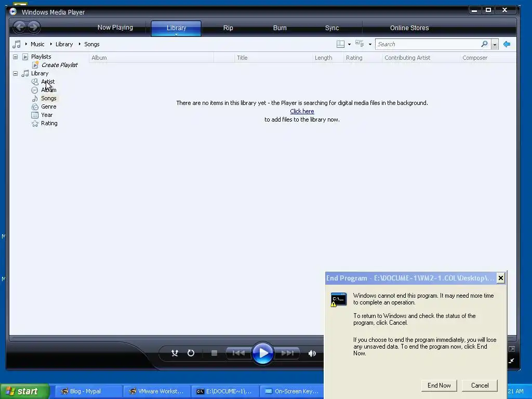Sort by the Composer column header
The height and width of the screenshot is (399, 532).
[488, 58]
